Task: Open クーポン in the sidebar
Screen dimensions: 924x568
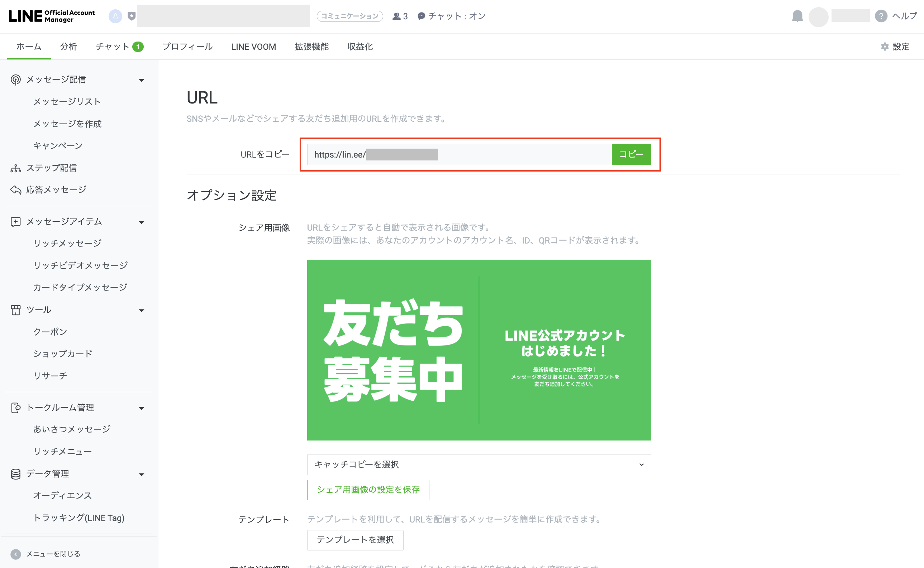Action: [50, 332]
